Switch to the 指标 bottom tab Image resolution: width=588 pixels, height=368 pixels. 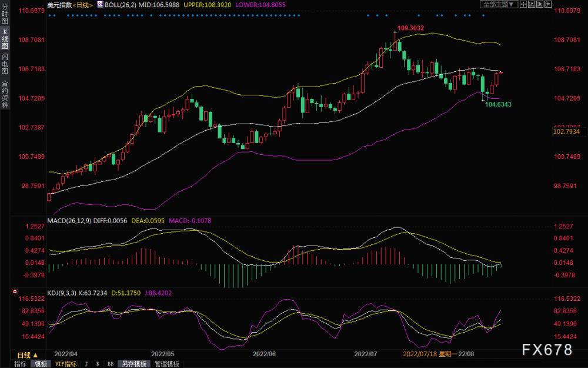click(20, 364)
